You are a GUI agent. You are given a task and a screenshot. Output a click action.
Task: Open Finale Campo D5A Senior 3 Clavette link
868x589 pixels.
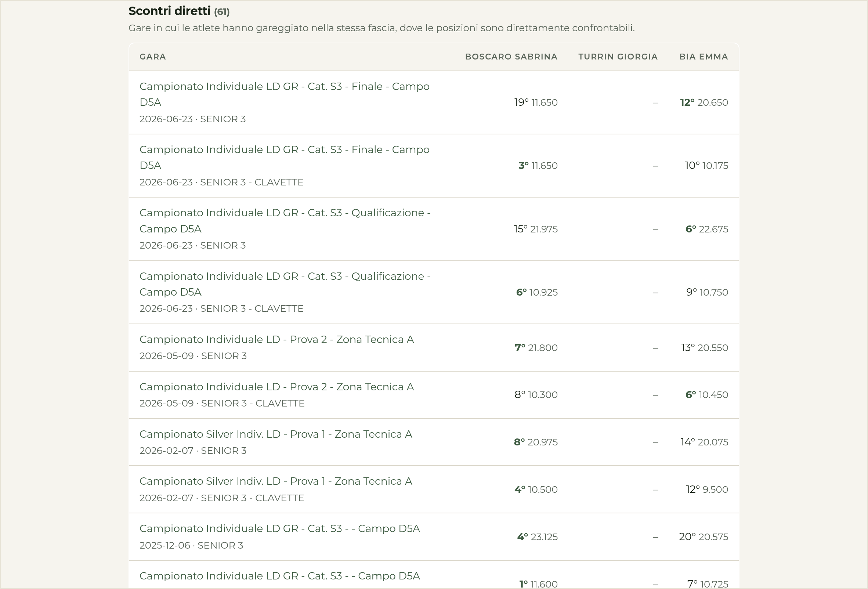[x=284, y=157]
